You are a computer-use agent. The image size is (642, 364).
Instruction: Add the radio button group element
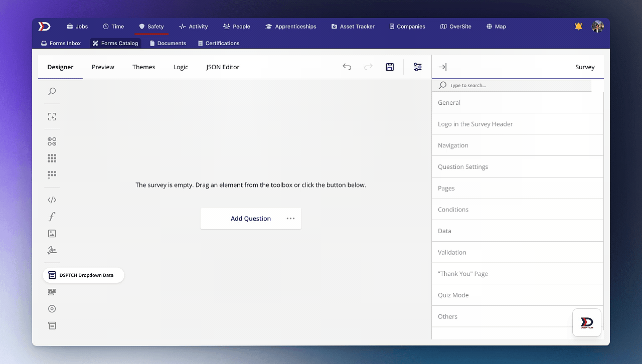pos(52,141)
